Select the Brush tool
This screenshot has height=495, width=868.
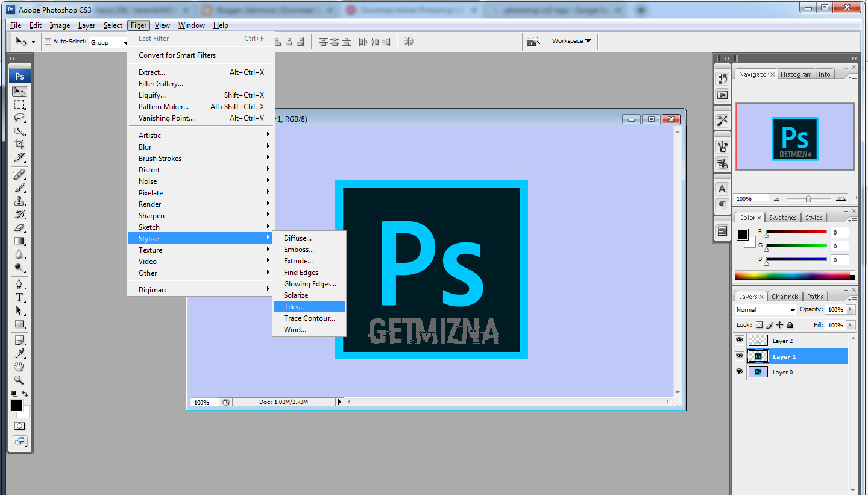[x=20, y=188]
